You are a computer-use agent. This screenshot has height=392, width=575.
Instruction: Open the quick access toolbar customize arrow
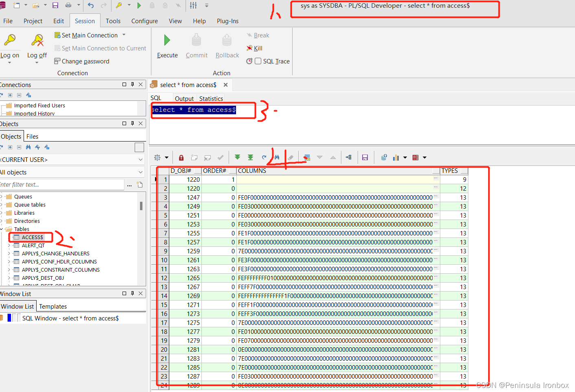pos(207,5)
